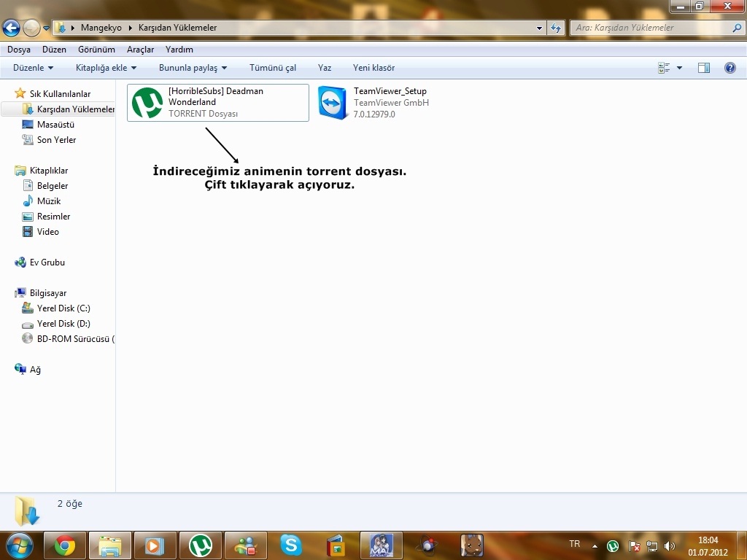This screenshot has width=747, height=560.
Task: Click the 2 öğe status text
Action: [x=70, y=503]
